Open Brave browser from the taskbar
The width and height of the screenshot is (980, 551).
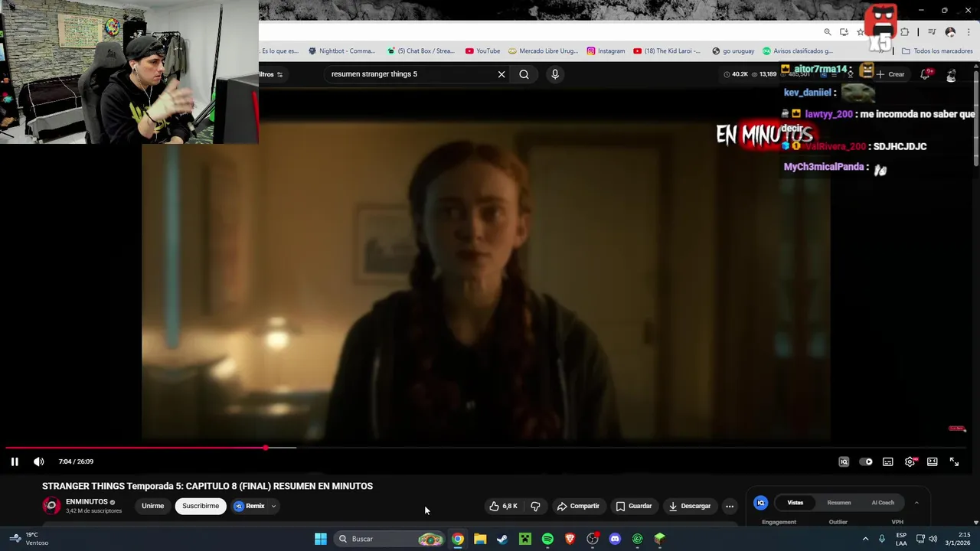pos(570,539)
